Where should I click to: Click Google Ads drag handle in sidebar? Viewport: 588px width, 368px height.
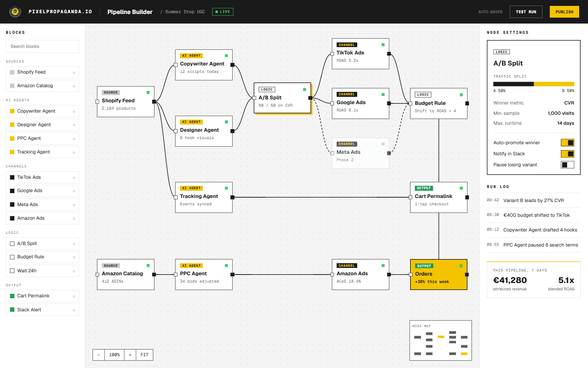(74, 191)
